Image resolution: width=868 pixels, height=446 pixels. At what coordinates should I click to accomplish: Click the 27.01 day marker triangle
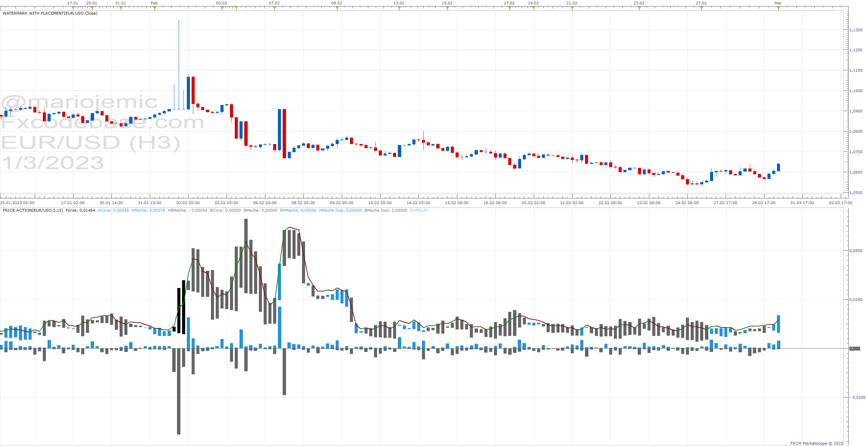(73, 8)
